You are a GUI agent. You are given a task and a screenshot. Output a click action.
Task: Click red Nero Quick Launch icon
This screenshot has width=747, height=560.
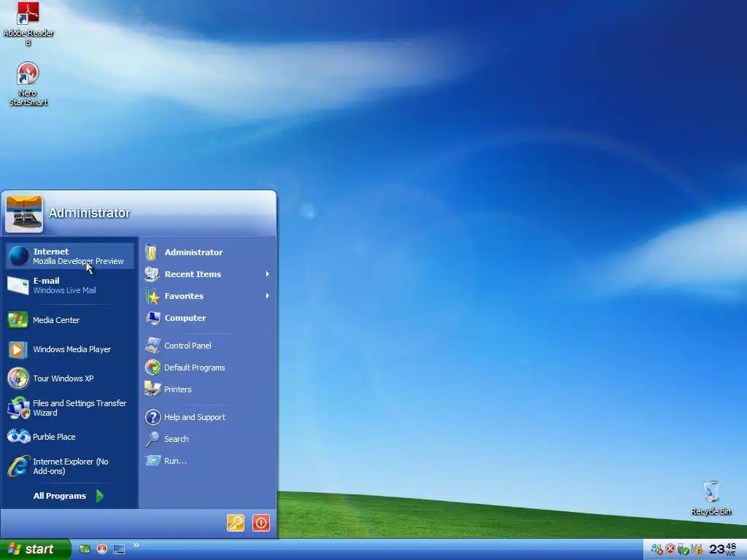[102, 549]
